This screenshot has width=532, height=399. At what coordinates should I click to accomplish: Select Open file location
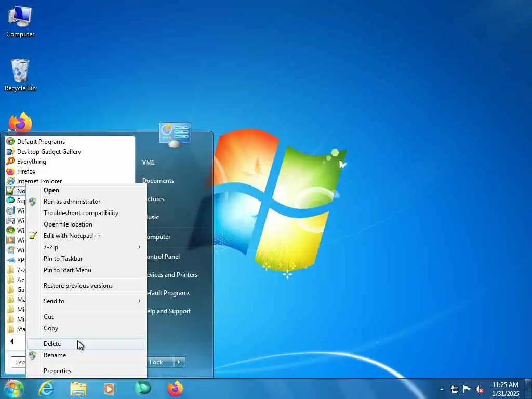pos(86,224)
